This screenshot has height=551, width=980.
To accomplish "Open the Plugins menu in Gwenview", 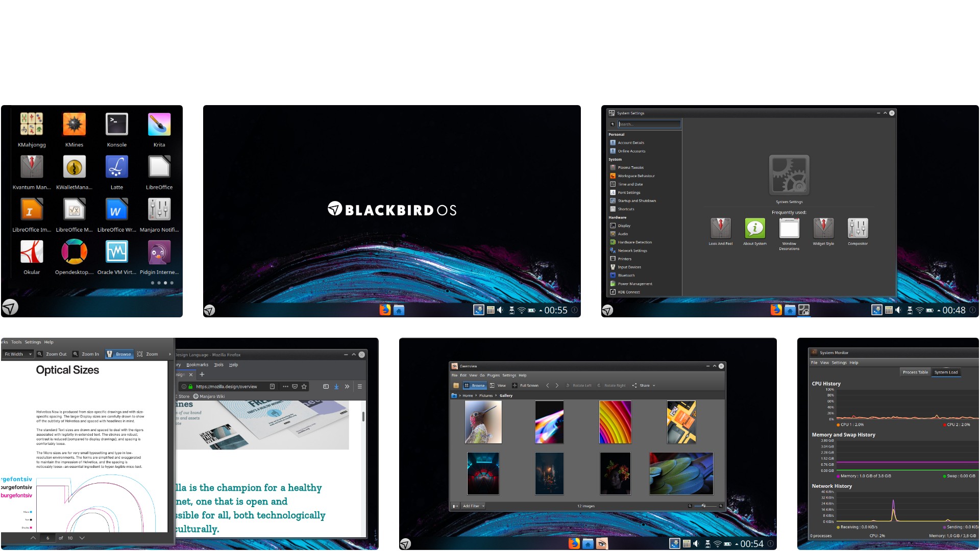I will pyautogui.click(x=493, y=375).
